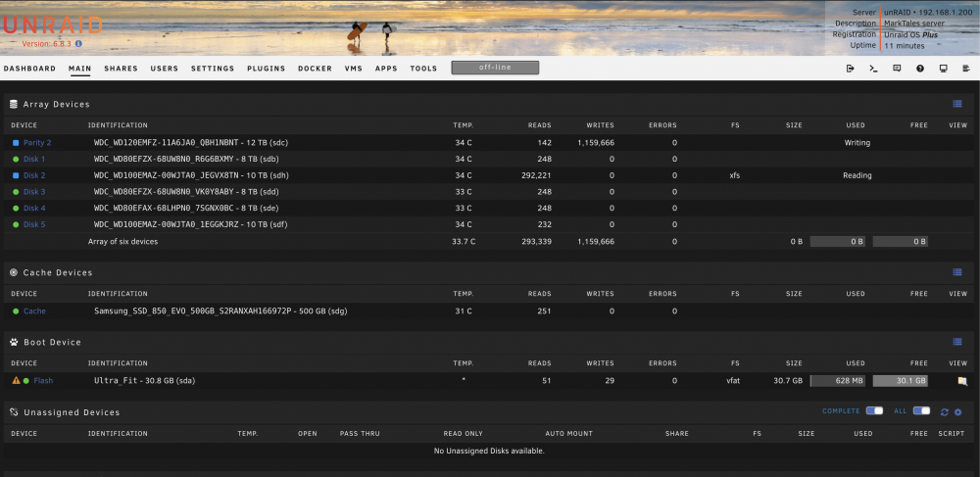Open the Parity 2 device link
This screenshot has height=477, width=980.
point(37,143)
